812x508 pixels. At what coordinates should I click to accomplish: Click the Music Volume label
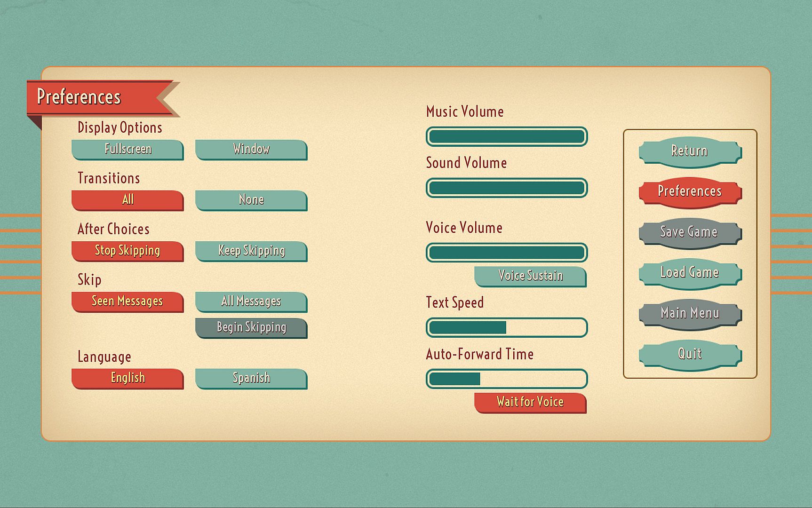[465, 111]
